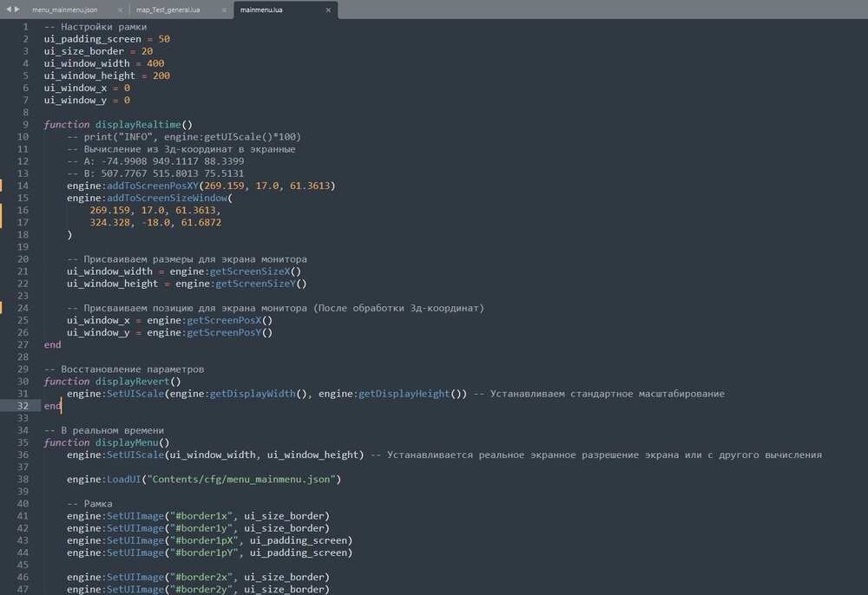Click the displayRevert function name
The height and width of the screenshot is (595, 868).
132,381
